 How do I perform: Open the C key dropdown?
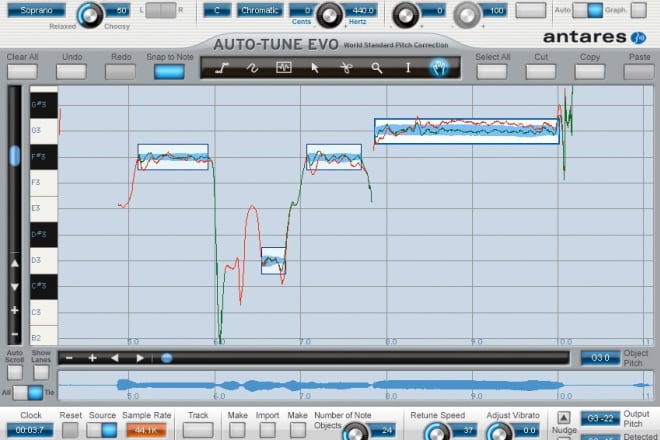click(217, 10)
